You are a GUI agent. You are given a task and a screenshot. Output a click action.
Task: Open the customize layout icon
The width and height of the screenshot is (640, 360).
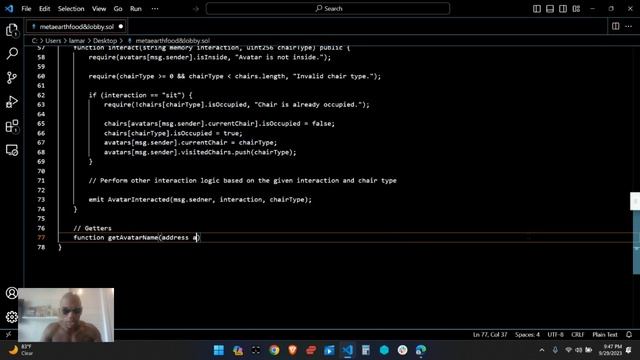[x=576, y=9]
